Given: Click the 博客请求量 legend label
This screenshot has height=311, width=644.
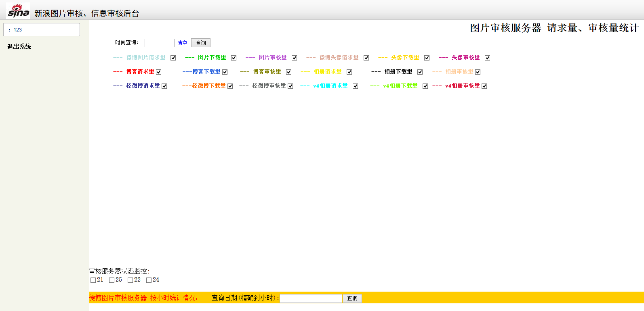Looking at the screenshot, I should point(140,72).
